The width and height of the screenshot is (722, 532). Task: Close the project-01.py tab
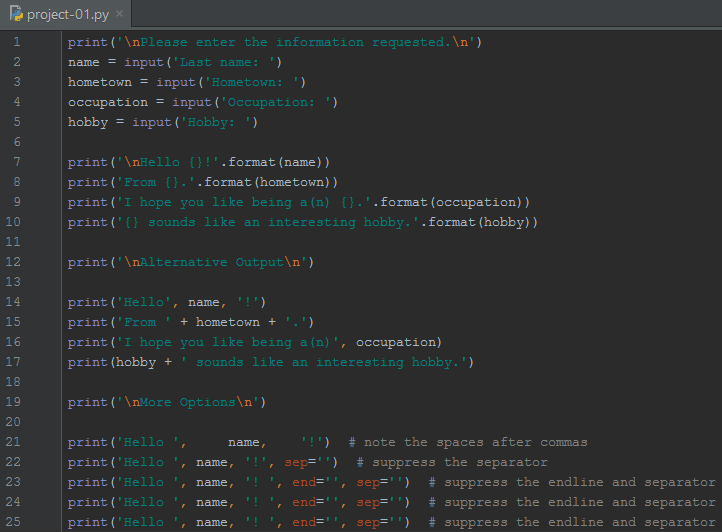(x=120, y=14)
